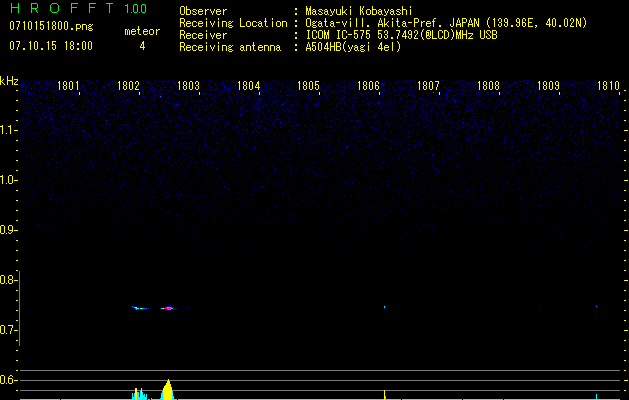Image resolution: width=629 pixels, height=400 pixels.
Task: Select the filename 0710151800.png
Action: tap(51, 26)
